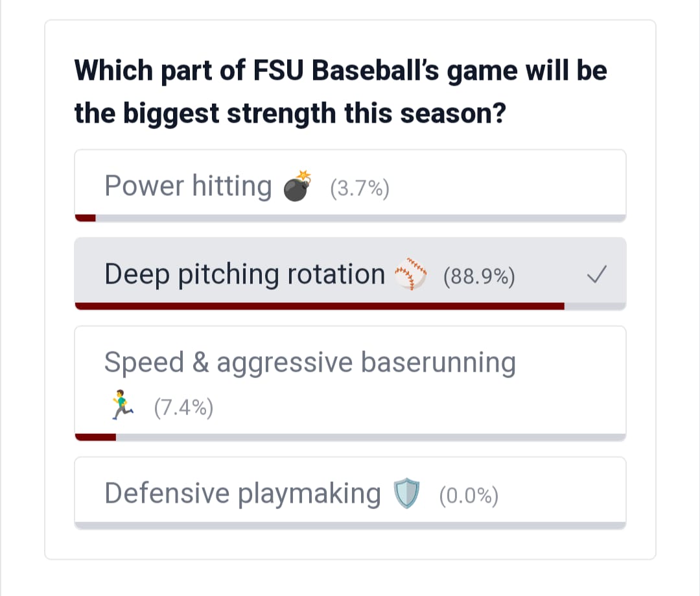Click the 7.4% vote percentage
This screenshot has height=596, width=700.
coord(183,408)
